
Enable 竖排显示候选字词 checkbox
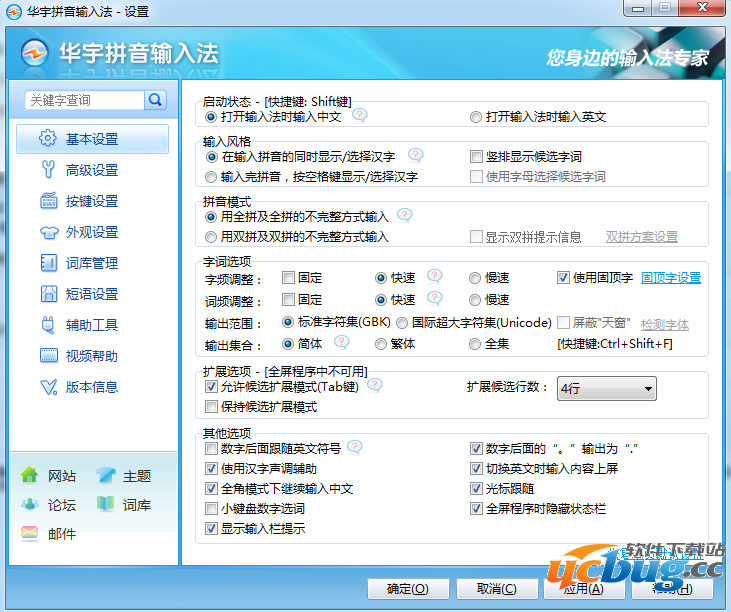(x=476, y=157)
